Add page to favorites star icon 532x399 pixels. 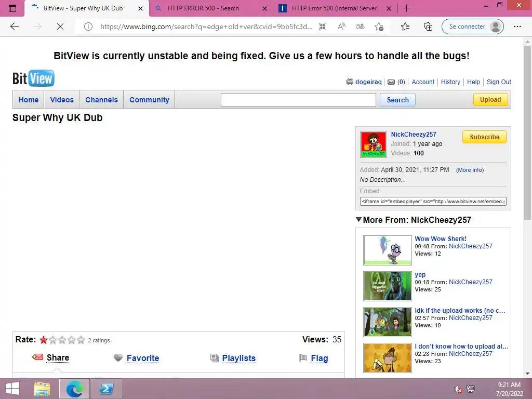click(x=379, y=26)
